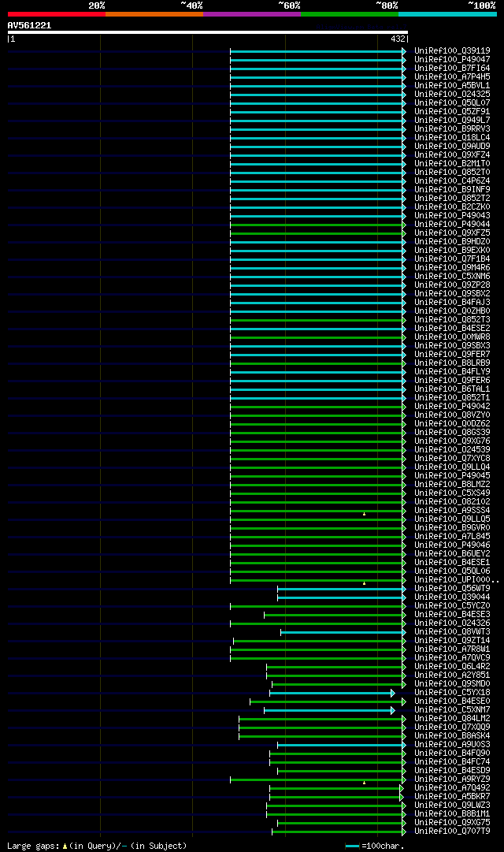The height and width of the screenshot is (852, 504).
Task: Select the UniRef100_O24539 label
Action: (452, 450)
